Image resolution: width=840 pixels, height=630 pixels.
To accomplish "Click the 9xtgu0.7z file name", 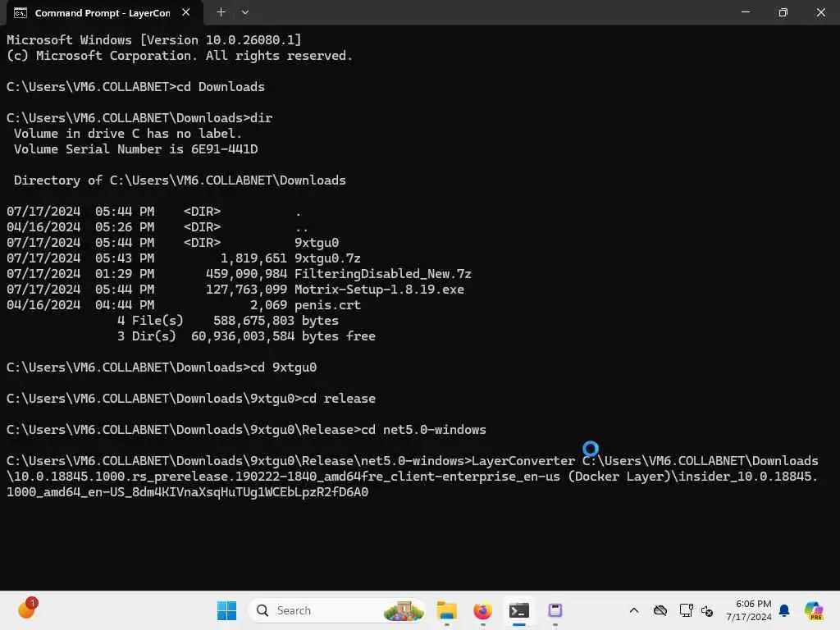I will click(327, 258).
